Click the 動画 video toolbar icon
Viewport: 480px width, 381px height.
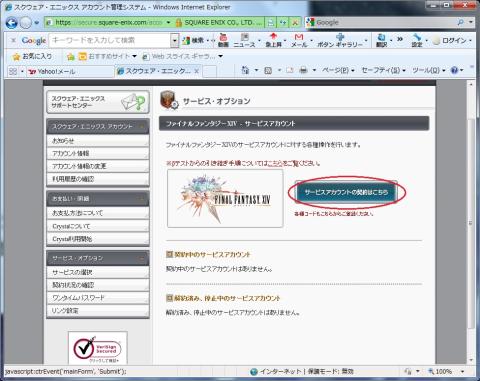pos(223,40)
